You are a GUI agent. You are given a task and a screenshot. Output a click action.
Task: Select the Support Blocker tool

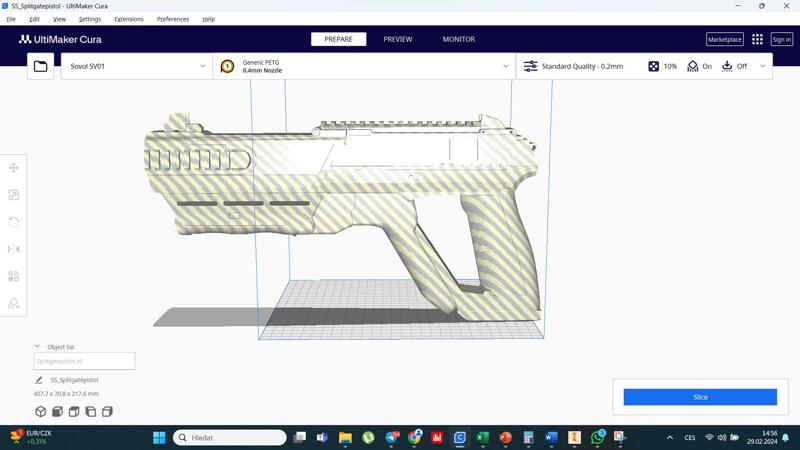pos(14,303)
